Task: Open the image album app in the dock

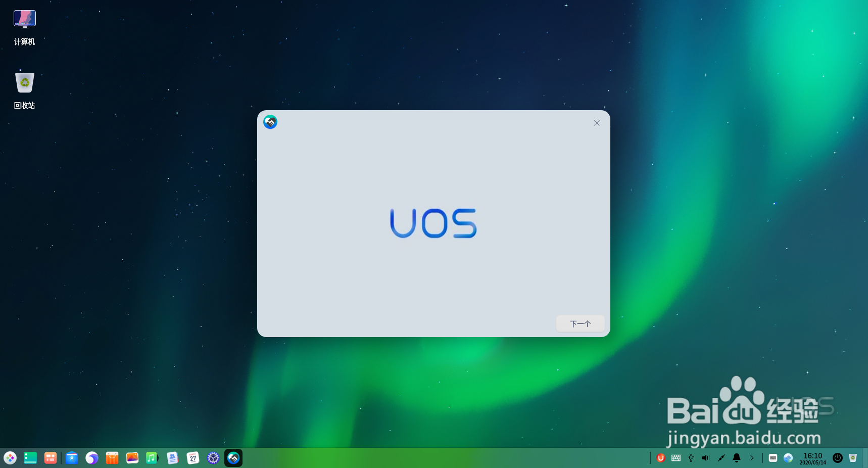Action: point(132,458)
